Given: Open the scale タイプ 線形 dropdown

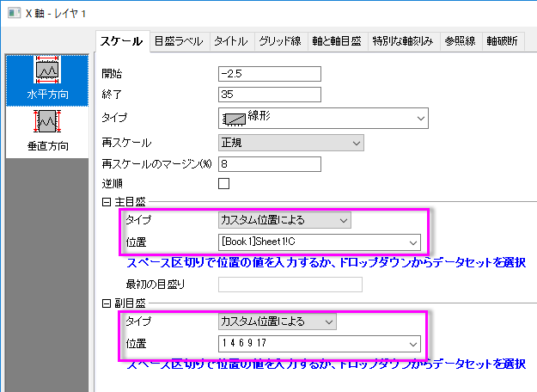Looking at the screenshot, I should [323, 119].
